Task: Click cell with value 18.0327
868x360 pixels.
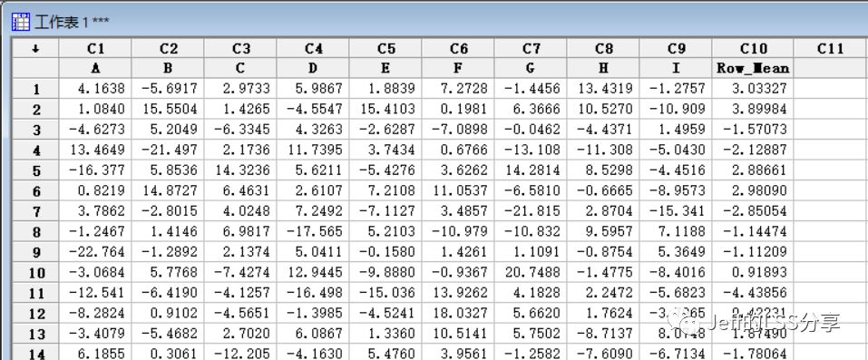Action: point(458,314)
